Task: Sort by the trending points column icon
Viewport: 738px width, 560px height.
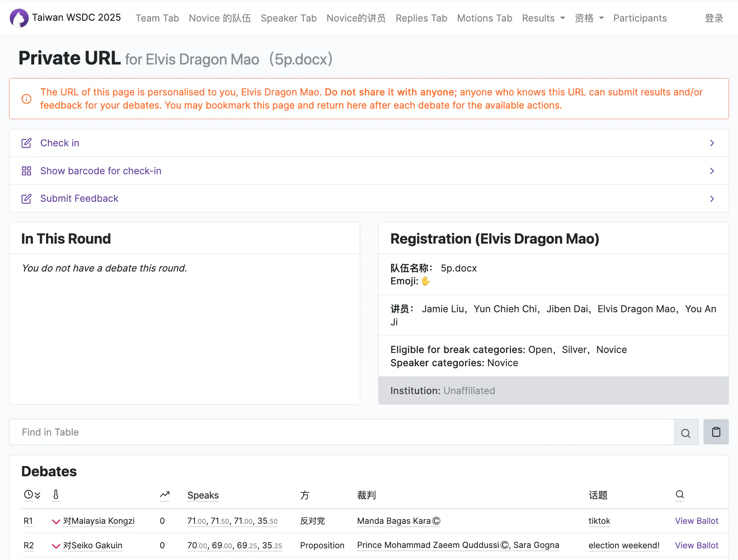Action: pos(165,495)
